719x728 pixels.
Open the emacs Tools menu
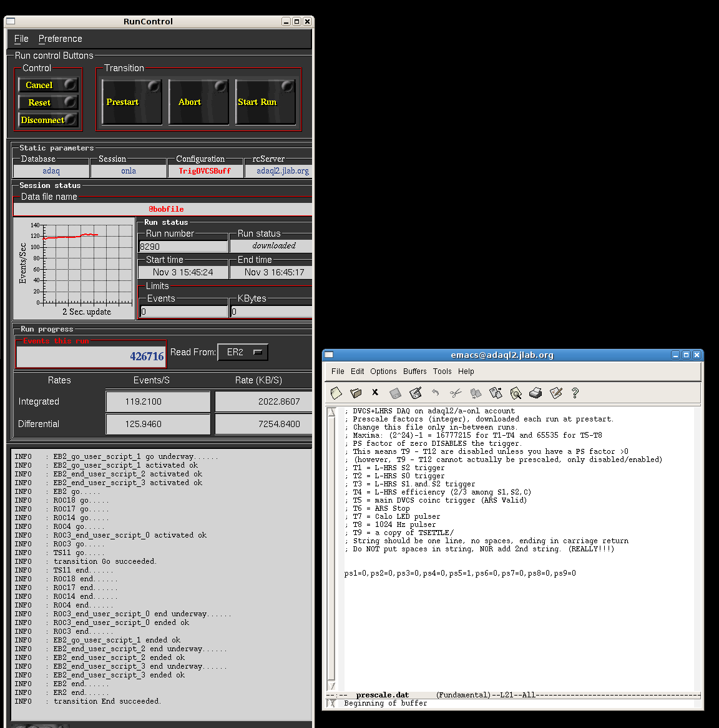pos(443,371)
